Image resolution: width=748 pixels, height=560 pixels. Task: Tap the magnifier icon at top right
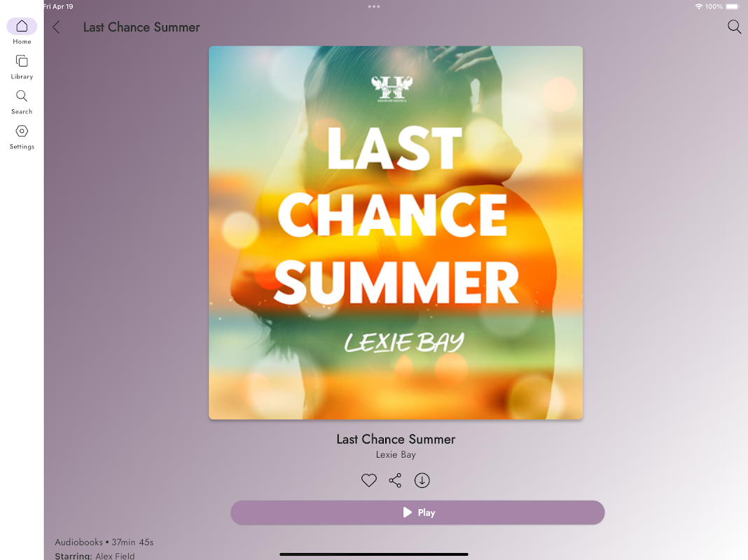click(734, 27)
